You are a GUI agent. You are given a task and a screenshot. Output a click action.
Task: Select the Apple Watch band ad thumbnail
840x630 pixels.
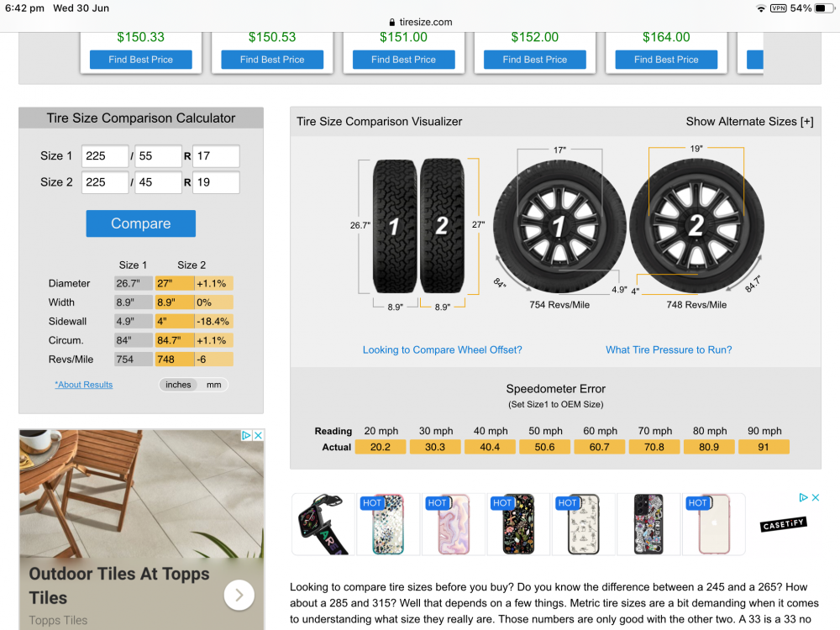pos(323,524)
